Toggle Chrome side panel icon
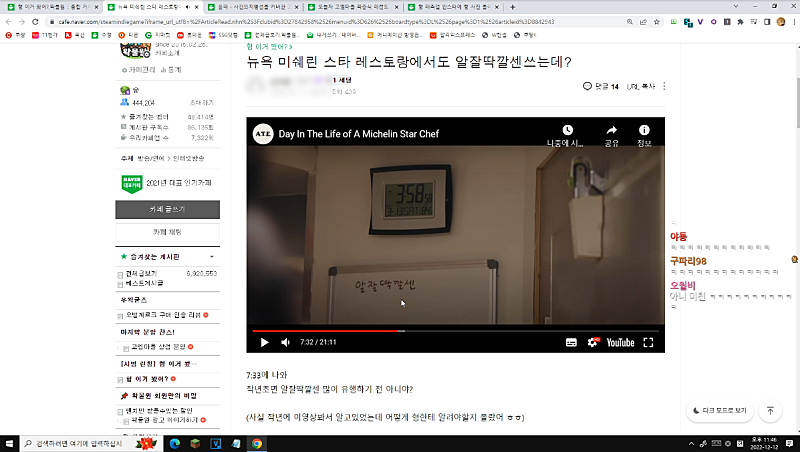Screen dimensions: 800x452 click(x=767, y=22)
